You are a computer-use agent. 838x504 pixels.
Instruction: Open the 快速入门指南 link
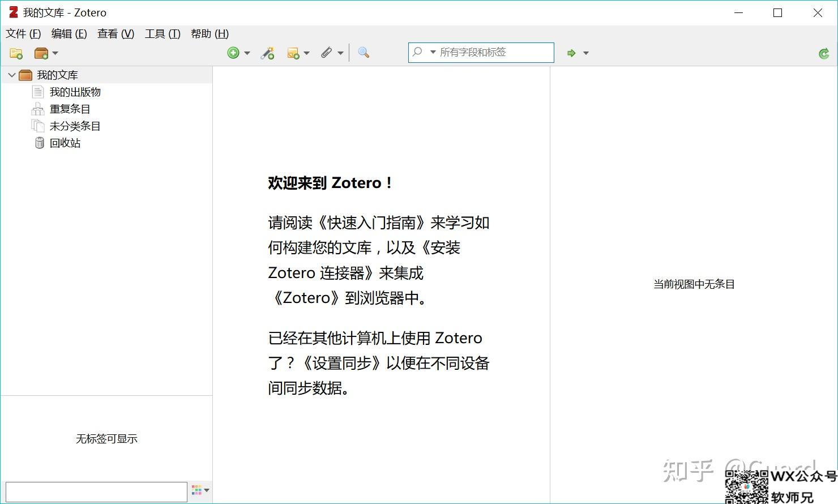tap(371, 223)
